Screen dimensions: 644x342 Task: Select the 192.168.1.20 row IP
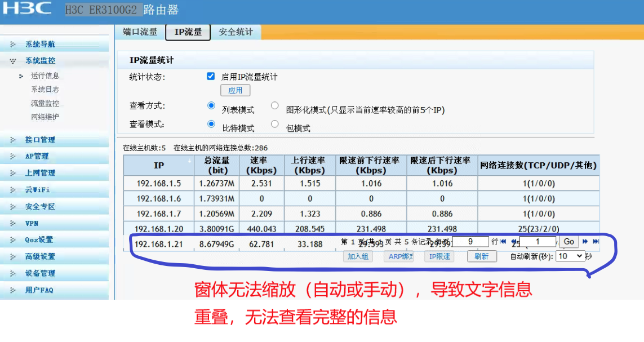tap(159, 229)
